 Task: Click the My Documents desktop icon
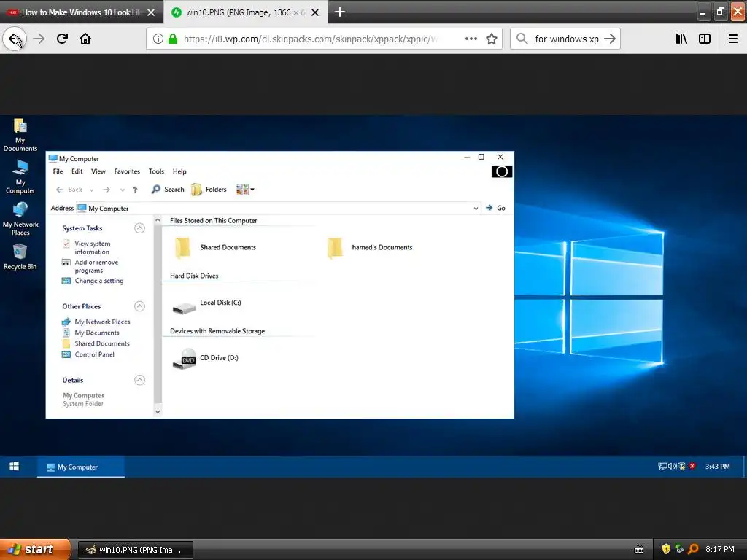tap(20, 135)
